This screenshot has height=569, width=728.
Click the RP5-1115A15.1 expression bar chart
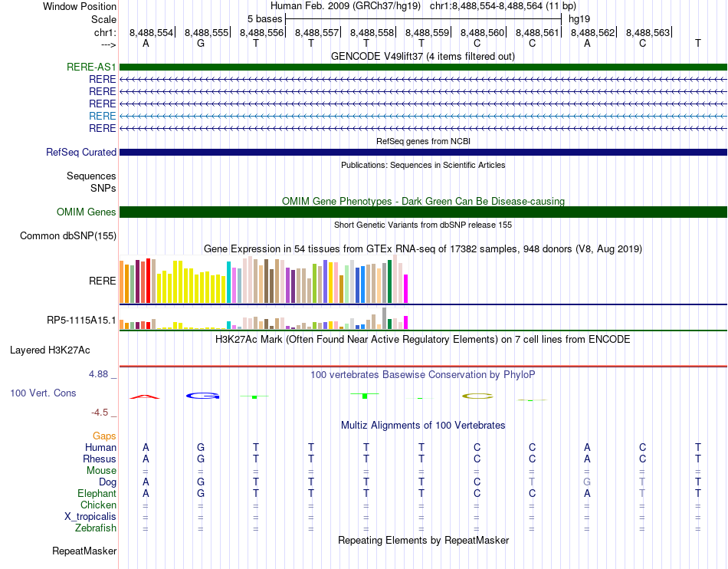[264, 319]
